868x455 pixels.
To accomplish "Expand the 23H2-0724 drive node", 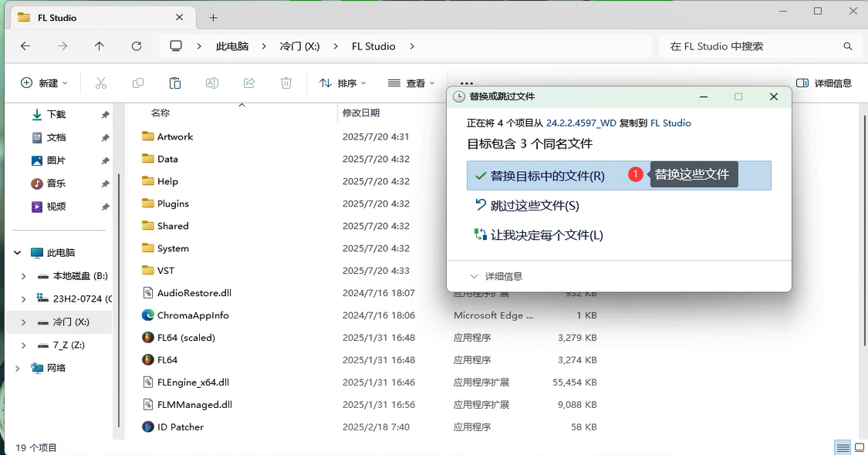I will point(23,299).
